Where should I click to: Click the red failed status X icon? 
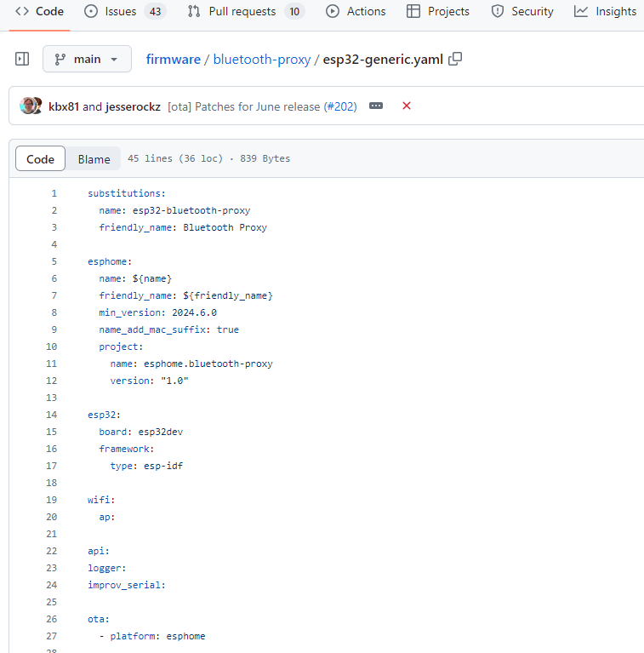pos(407,106)
